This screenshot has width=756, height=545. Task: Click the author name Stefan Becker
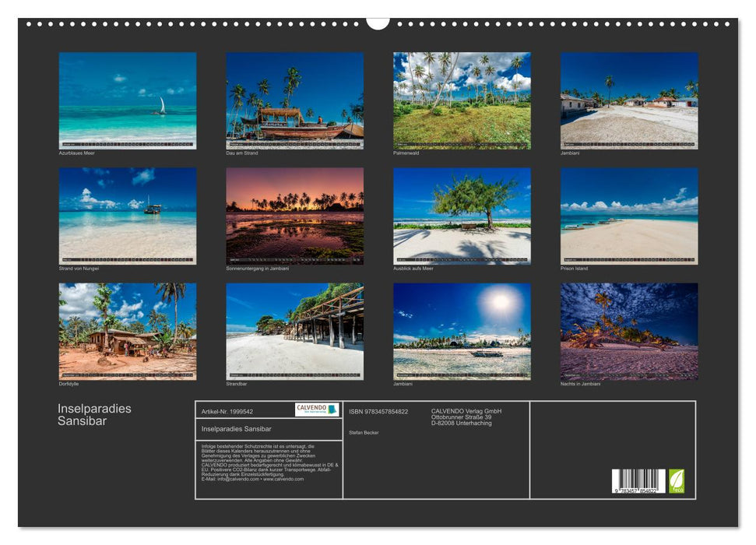tap(365, 433)
